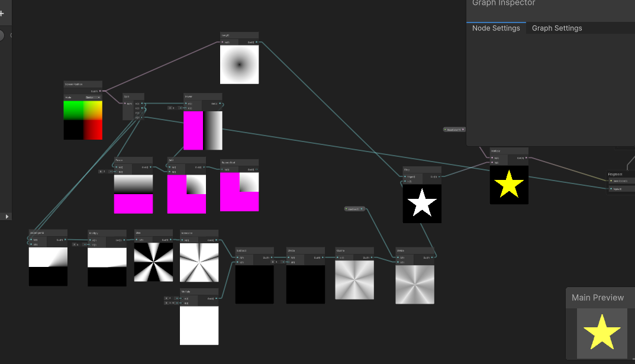Viewport: 635px width, 364px height.
Task: Switch to the Node Settings tab
Action: tap(496, 28)
